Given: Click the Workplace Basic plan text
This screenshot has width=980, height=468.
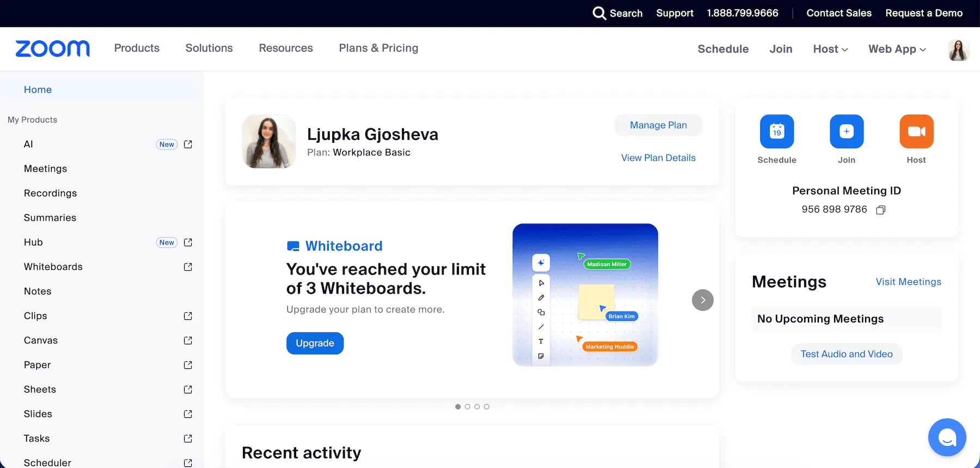Looking at the screenshot, I should [x=372, y=153].
